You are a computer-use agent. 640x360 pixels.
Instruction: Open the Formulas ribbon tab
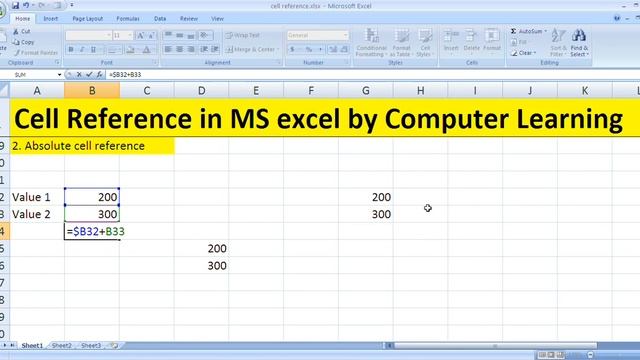(x=128, y=19)
